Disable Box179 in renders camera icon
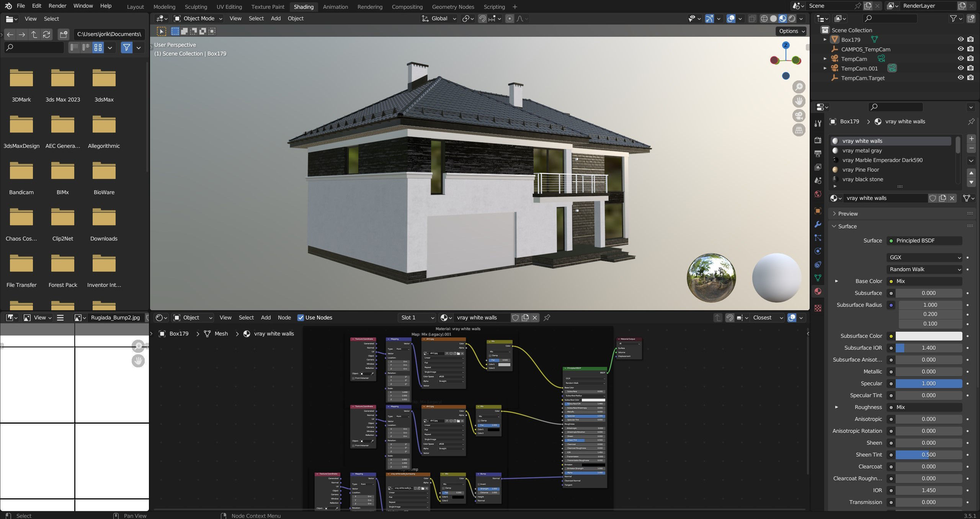The image size is (980, 519). pos(970,39)
